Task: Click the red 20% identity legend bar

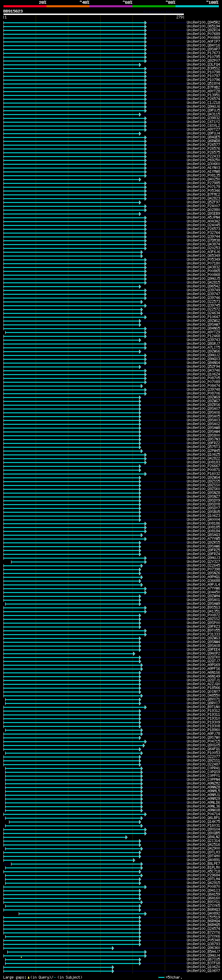Action: (25, 6)
